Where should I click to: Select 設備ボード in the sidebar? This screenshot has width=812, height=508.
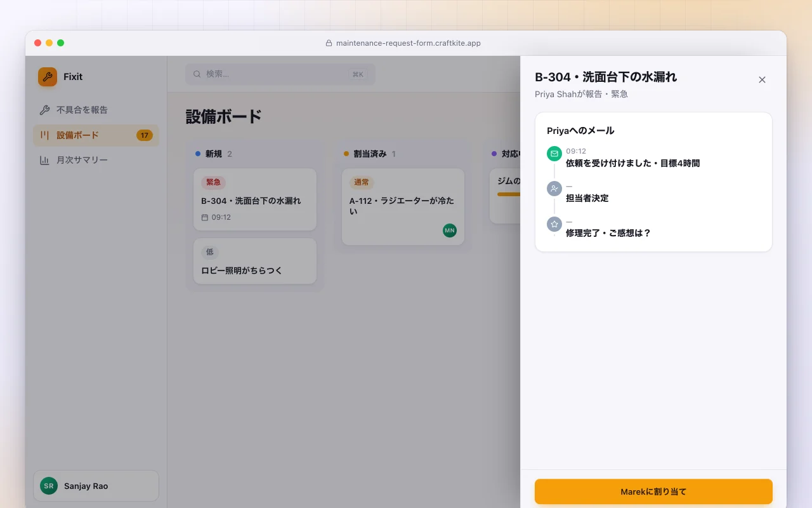pyautogui.click(x=96, y=135)
